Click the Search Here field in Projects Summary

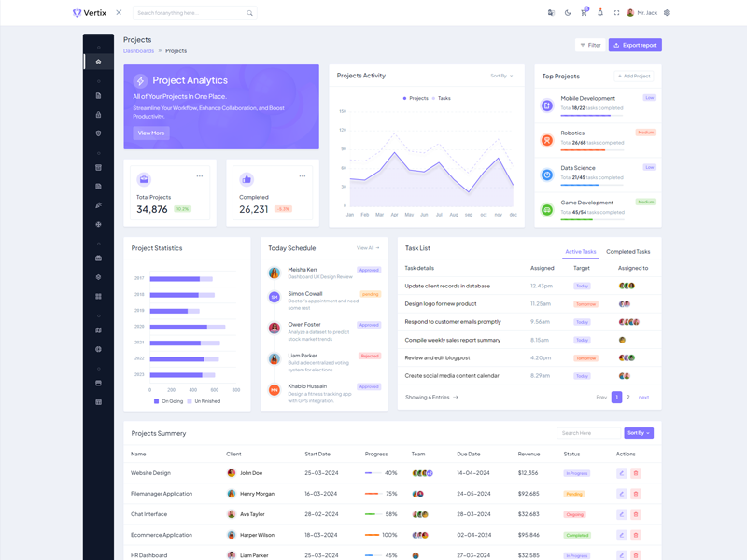coord(588,433)
